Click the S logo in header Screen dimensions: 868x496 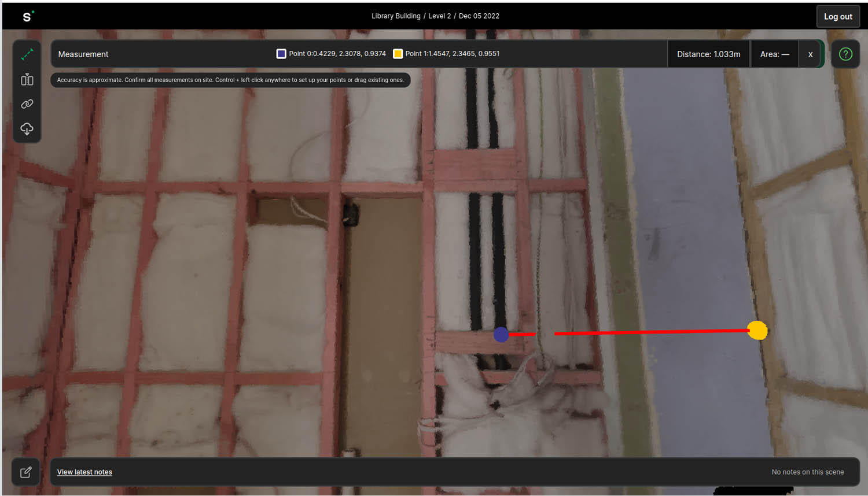pyautogui.click(x=28, y=16)
